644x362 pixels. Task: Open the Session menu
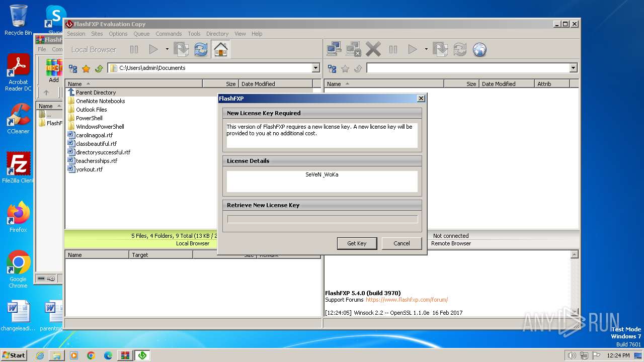click(x=76, y=34)
